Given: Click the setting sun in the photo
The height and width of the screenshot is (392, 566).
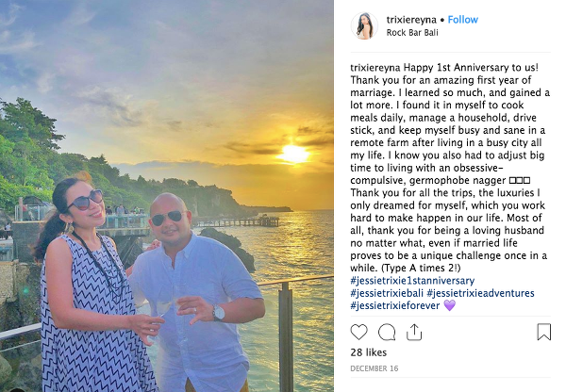Looking at the screenshot, I should click(x=294, y=153).
